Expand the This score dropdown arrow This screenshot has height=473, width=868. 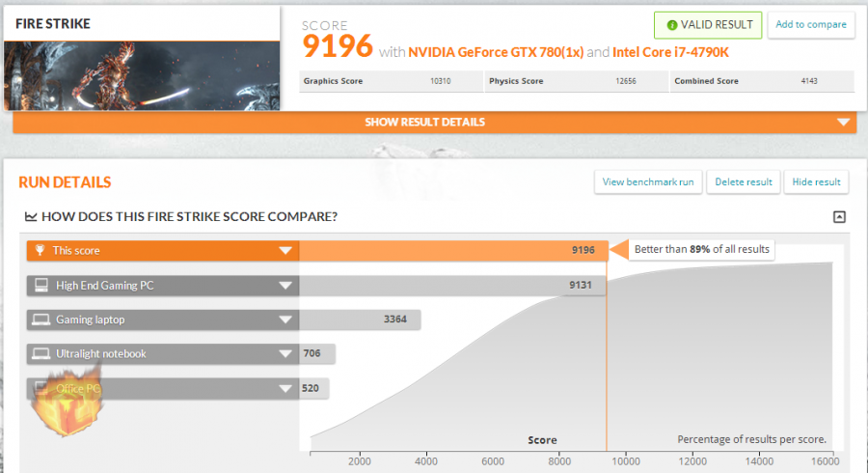(285, 250)
